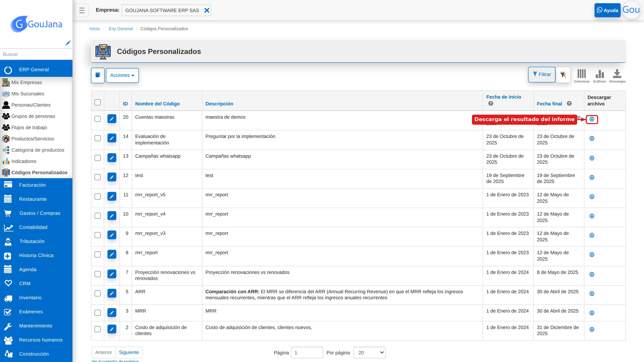Image resolution: width=644 pixels, height=362 pixels.
Task: Edit the Cuentas maestras row with its pencil icon
Action: click(112, 119)
